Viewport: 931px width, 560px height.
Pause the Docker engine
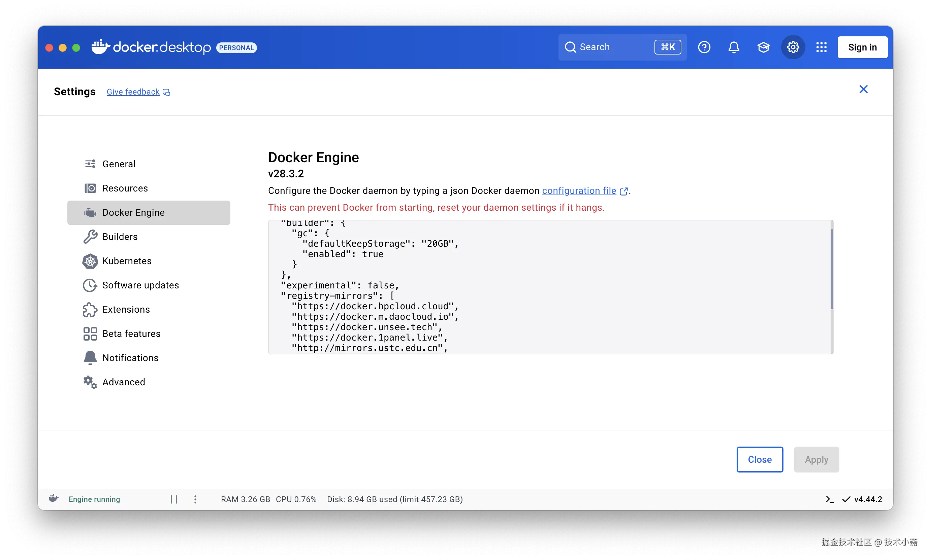(174, 499)
